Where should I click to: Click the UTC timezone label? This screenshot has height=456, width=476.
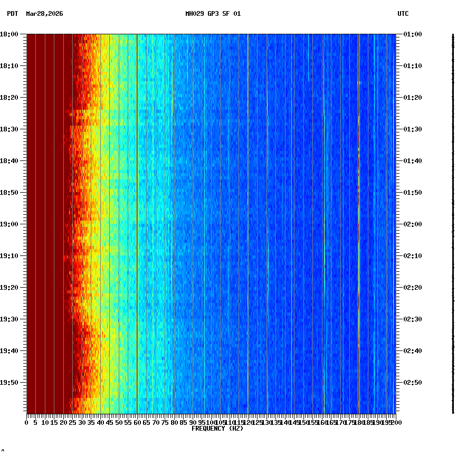click(404, 14)
